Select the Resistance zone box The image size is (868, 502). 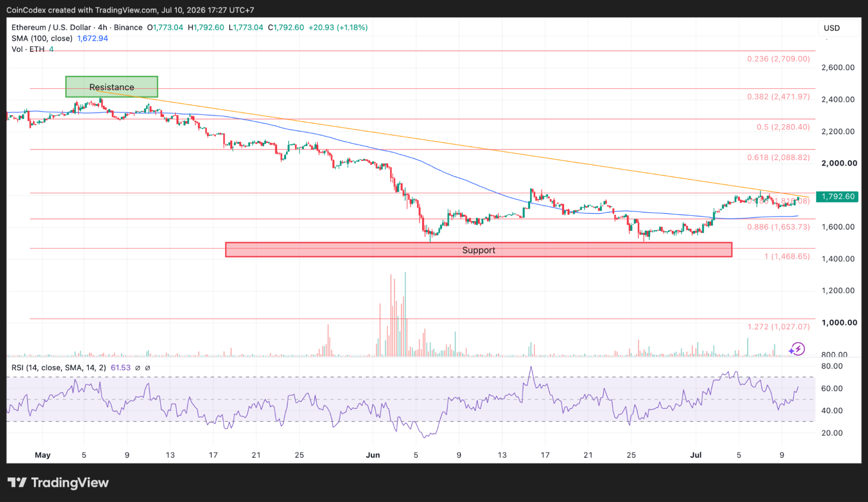(x=112, y=87)
